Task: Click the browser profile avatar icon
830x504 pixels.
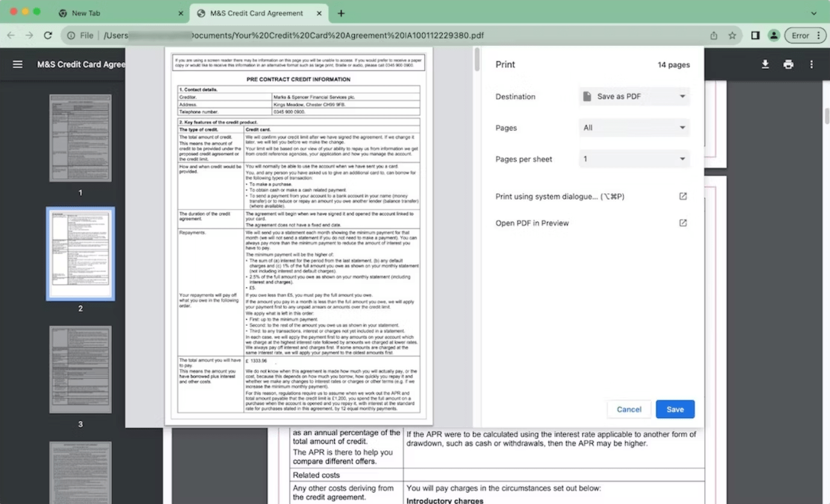Action: coord(773,36)
